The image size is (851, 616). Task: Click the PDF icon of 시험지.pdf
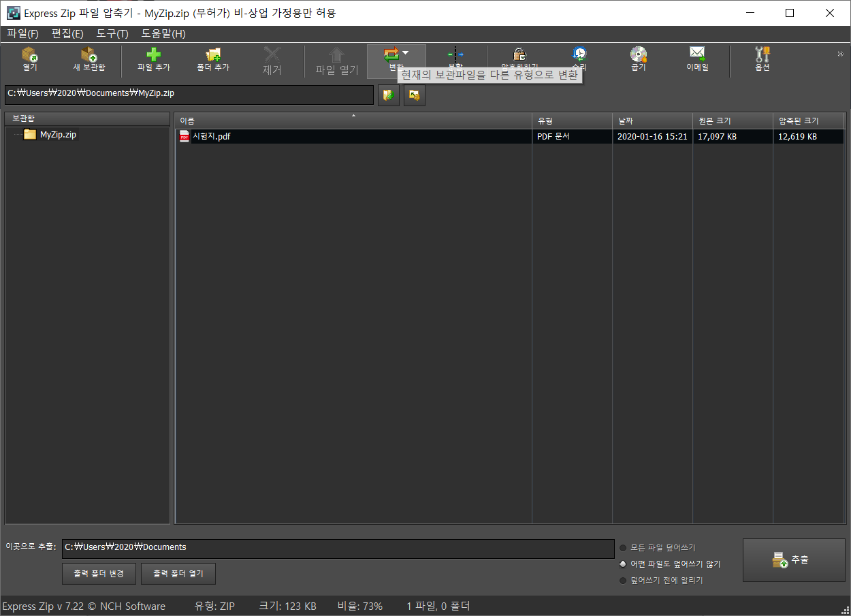point(184,136)
